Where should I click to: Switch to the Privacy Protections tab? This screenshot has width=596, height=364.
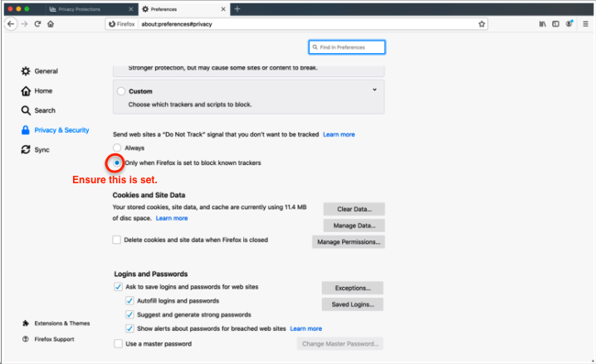click(x=91, y=9)
